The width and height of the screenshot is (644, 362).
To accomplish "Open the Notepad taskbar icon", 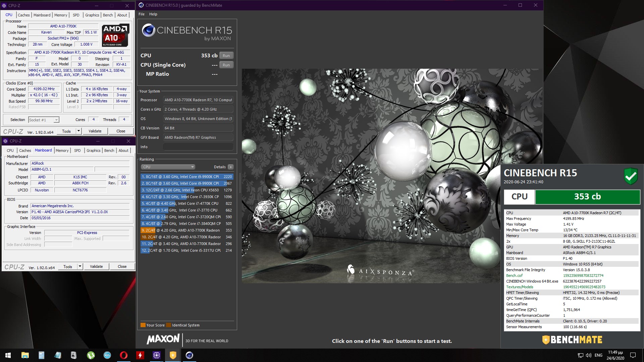I will (58, 355).
